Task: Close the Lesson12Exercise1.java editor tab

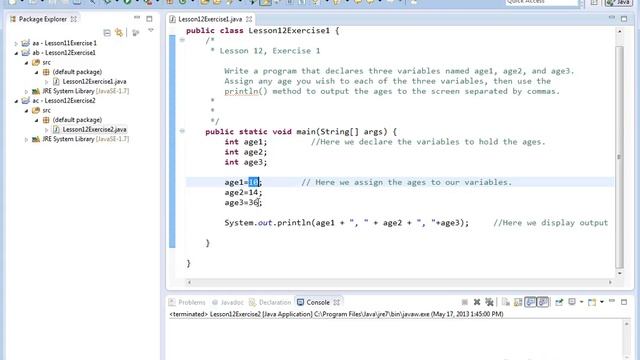Action: (x=249, y=19)
